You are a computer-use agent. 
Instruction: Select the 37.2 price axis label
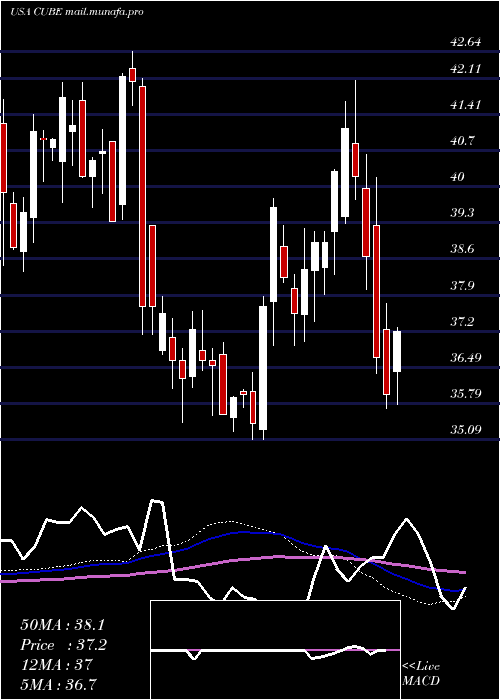click(463, 321)
